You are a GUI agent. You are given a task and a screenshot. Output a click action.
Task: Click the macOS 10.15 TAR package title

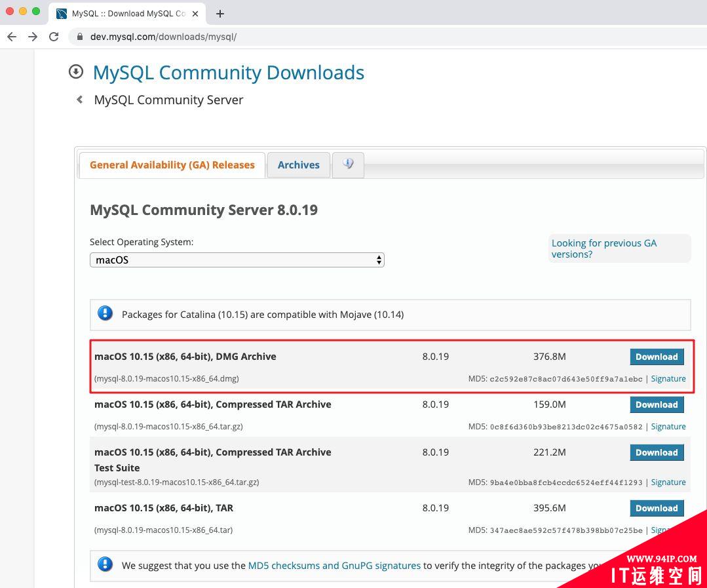[x=164, y=508]
